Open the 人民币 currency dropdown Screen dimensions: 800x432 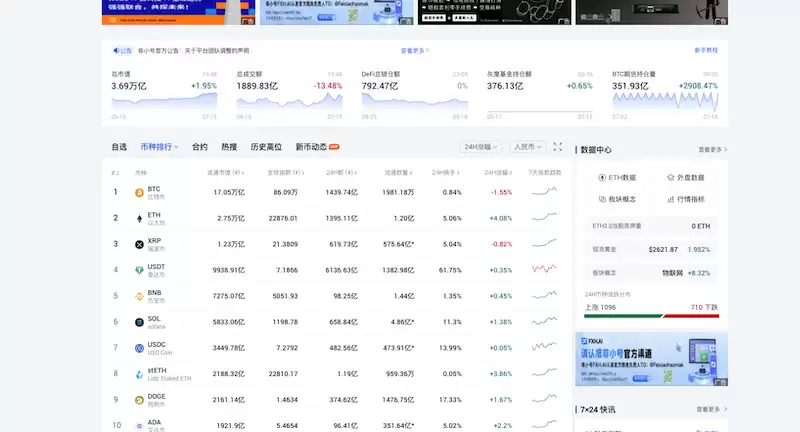(527, 147)
